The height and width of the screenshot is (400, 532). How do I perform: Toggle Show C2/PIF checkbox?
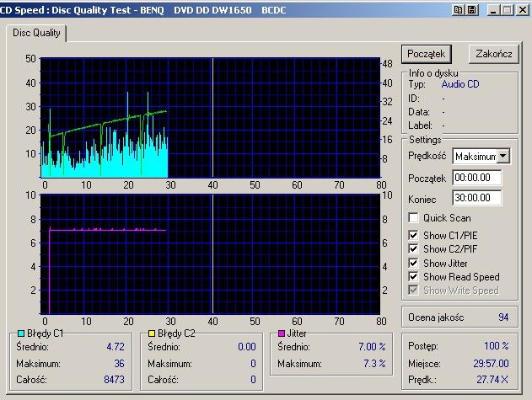(x=413, y=249)
